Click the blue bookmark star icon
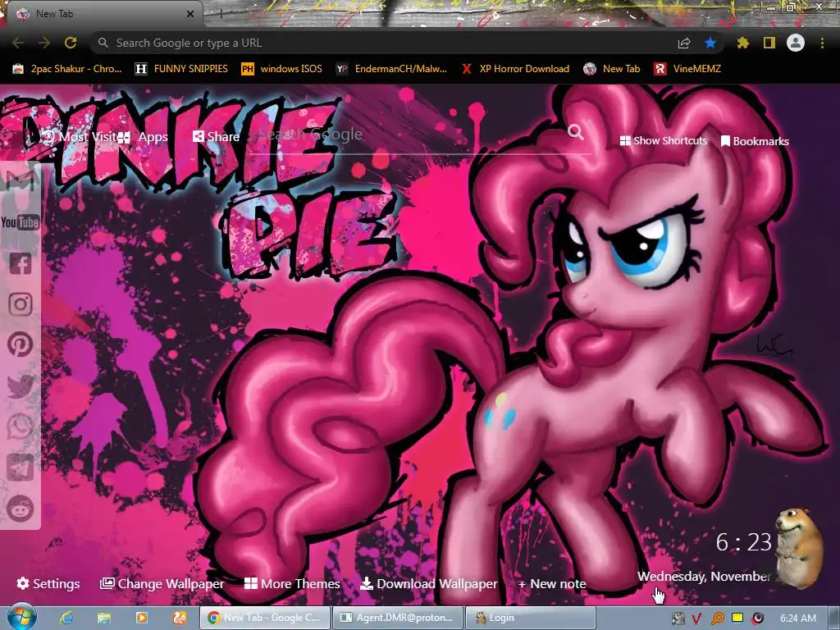 pyautogui.click(x=710, y=43)
